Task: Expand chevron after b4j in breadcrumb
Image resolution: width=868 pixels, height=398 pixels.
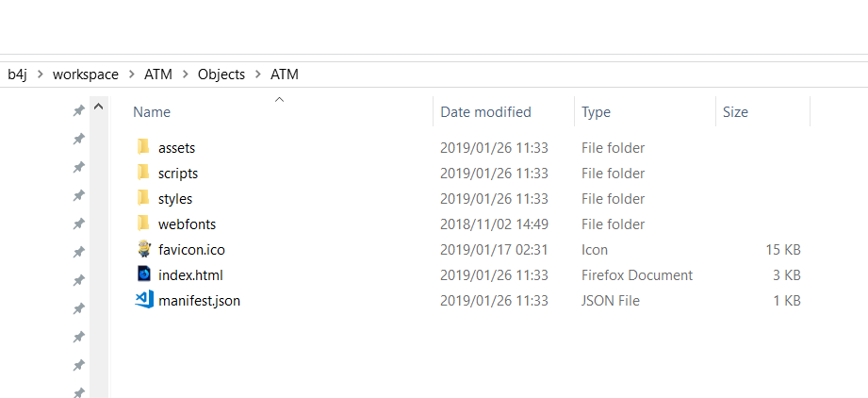Action: tap(40, 75)
